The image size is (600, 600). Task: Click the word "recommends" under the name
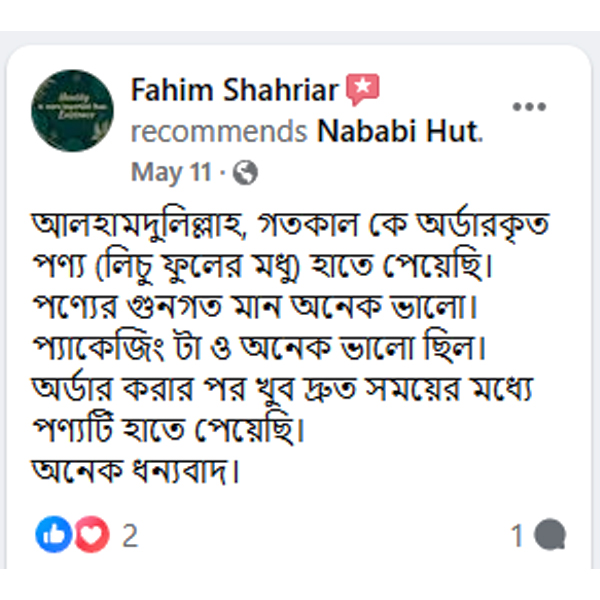click(218, 131)
